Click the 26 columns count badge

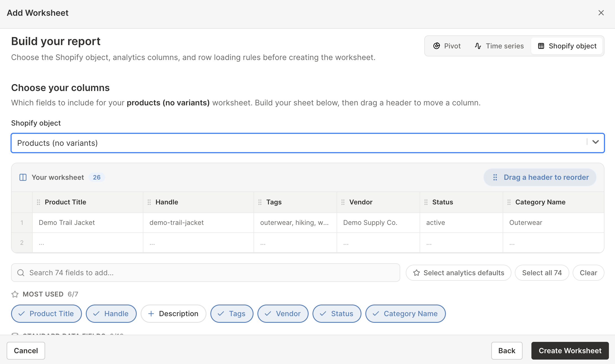pyautogui.click(x=97, y=177)
